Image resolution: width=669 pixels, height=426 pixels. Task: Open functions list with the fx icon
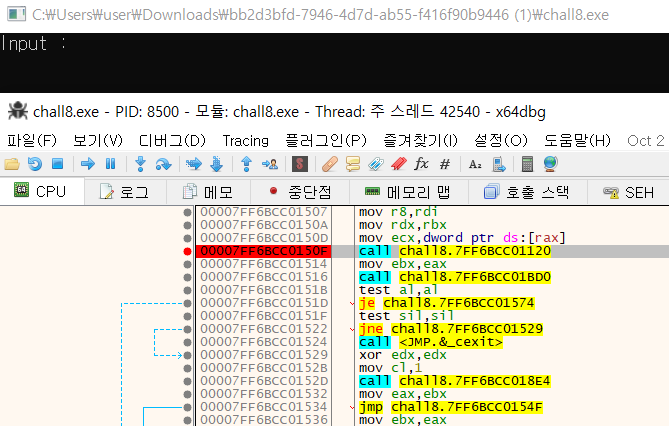point(422,163)
